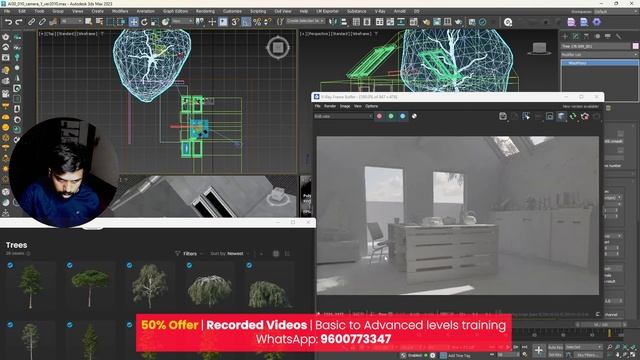The height and width of the screenshot is (360, 640).
Task: Toggle red channel in V-Ray Frame Buffer
Action: pyautogui.click(x=379, y=116)
